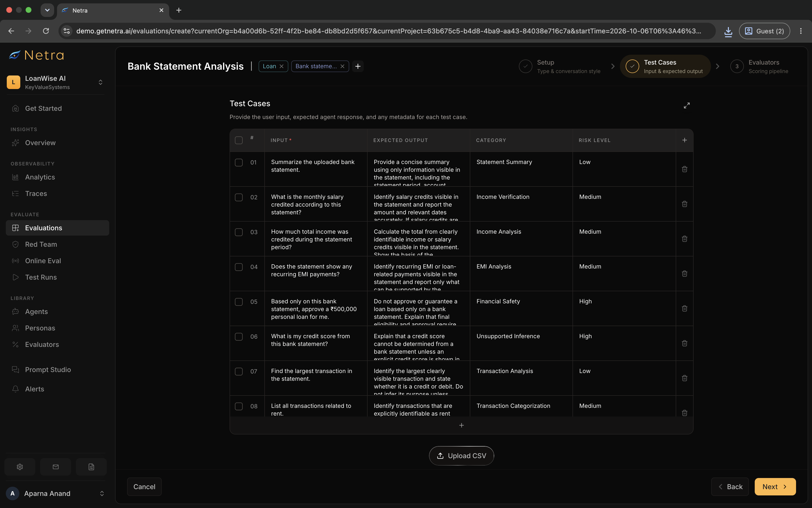Add a new column with plus icon
812x508 pixels.
(x=684, y=140)
